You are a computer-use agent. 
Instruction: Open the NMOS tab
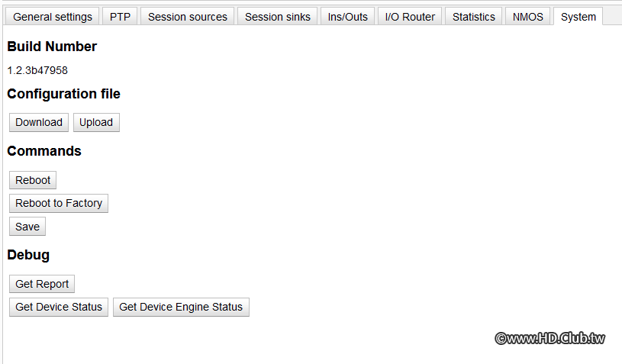[x=528, y=17]
